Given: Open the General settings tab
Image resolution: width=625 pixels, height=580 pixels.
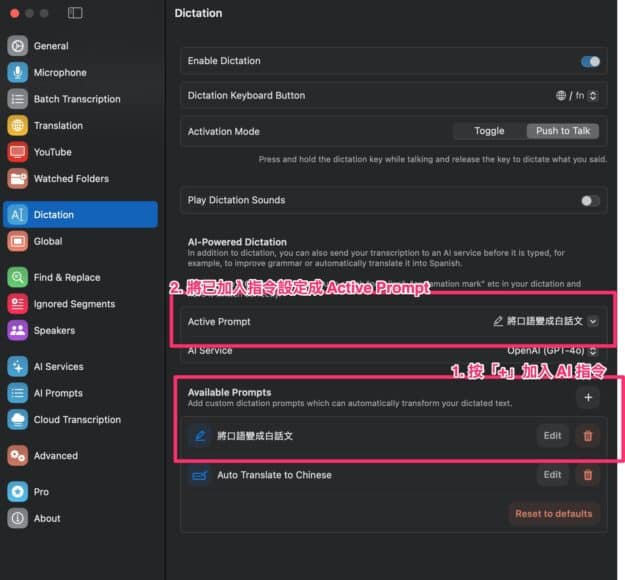Looking at the screenshot, I should pos(51,46).
